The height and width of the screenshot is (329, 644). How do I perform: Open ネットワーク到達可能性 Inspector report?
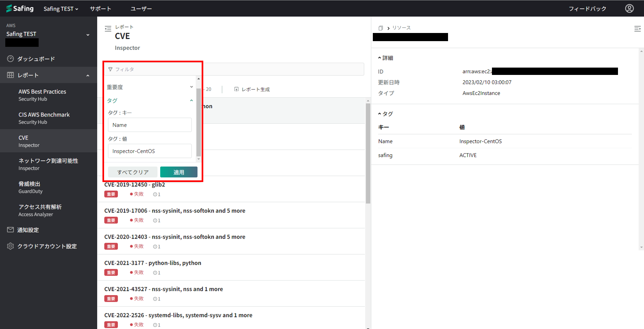(48, 164)
